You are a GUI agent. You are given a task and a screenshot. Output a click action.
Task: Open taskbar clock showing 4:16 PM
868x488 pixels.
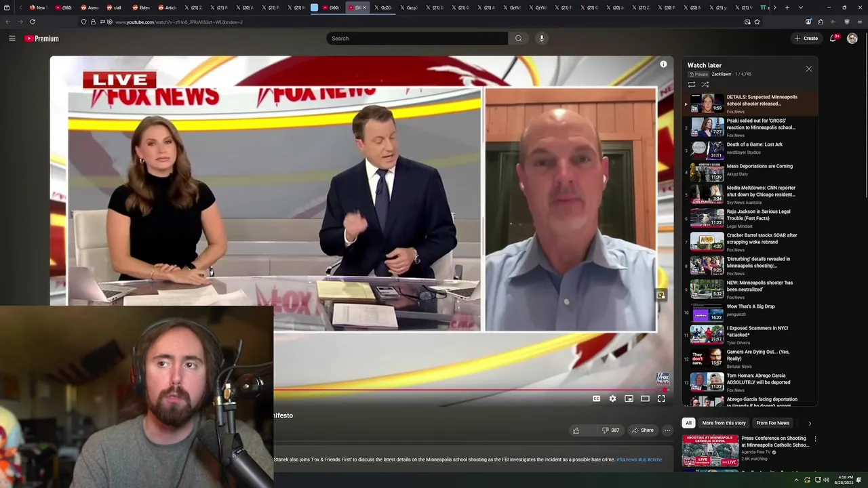pyautogui.click(x=845, y=480)
